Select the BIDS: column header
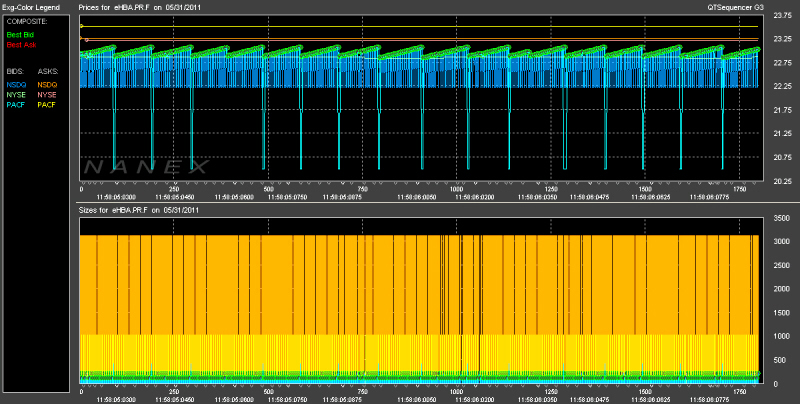 [x=15, y=72]
